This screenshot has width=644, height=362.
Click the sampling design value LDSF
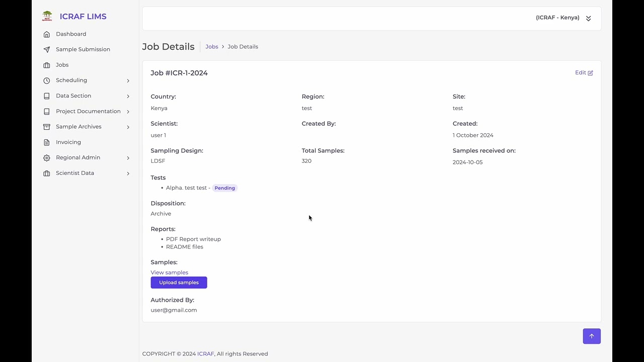coord(158,161)
